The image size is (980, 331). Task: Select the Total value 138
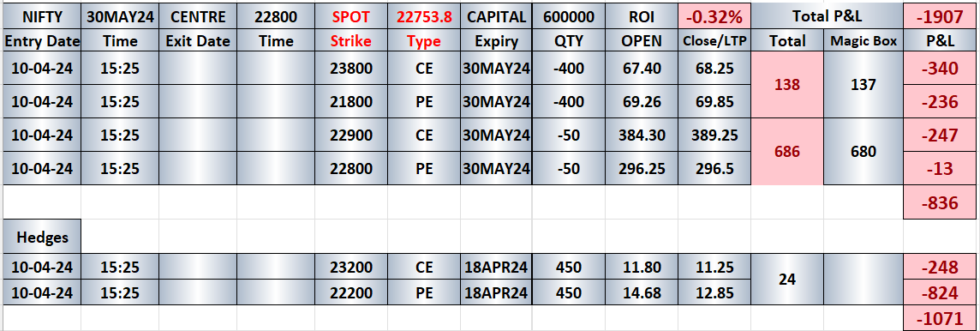click(x=787, y=85)
